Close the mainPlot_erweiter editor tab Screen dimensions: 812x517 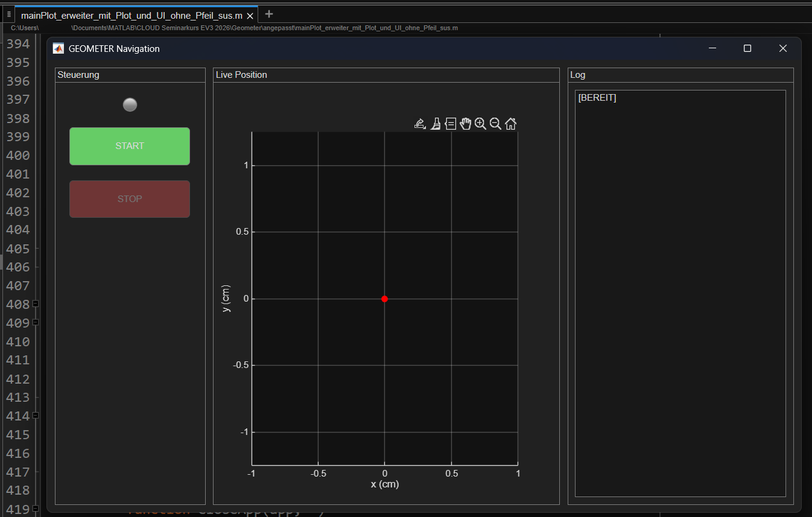(x=250, y=16)
